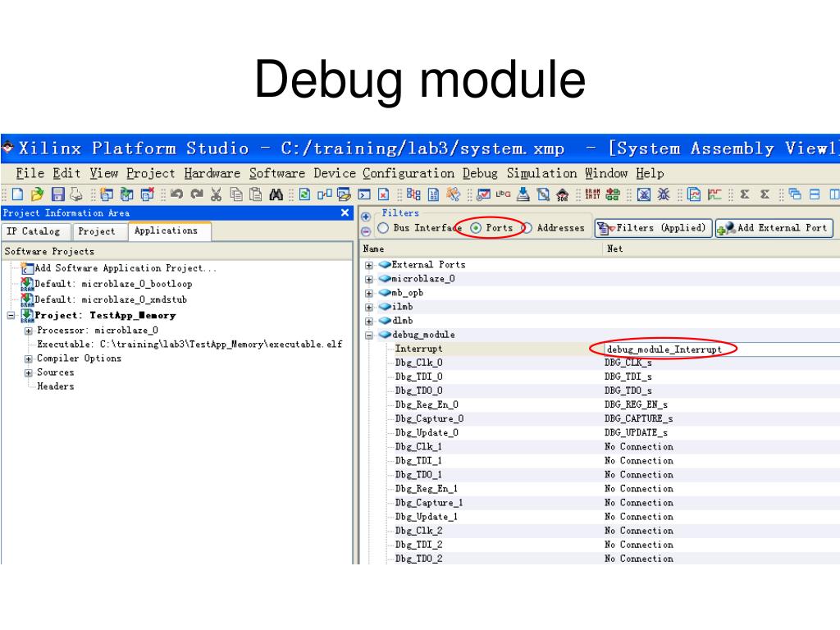Select the Addresses filter radio button
840x630 pixels.
click(x=527, y=228)
